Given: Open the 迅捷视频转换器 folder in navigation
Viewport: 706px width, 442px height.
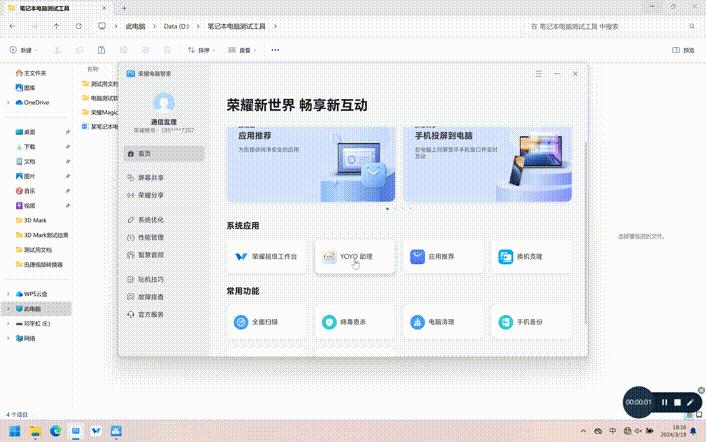Looking at the screenshot, I should tap(40, 264).
